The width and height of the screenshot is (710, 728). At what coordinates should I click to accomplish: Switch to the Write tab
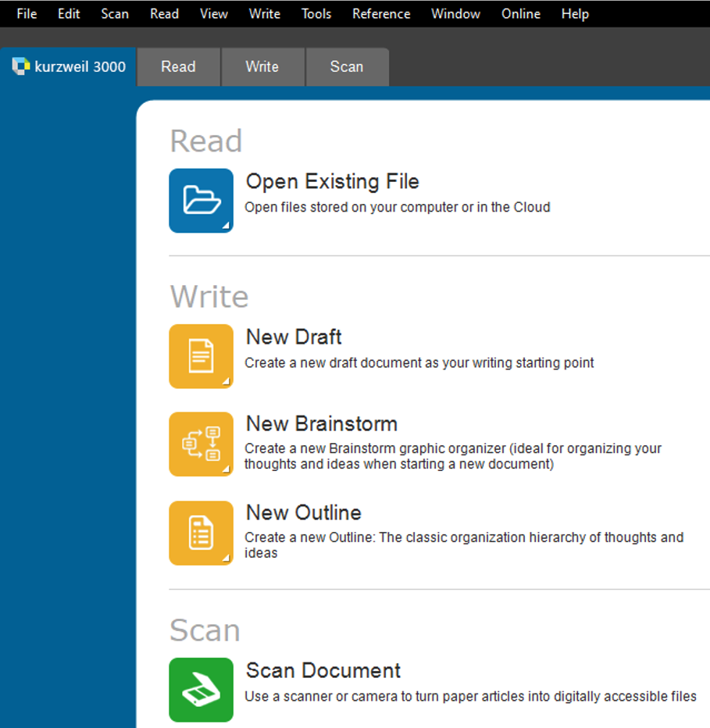tap(262, 67)
